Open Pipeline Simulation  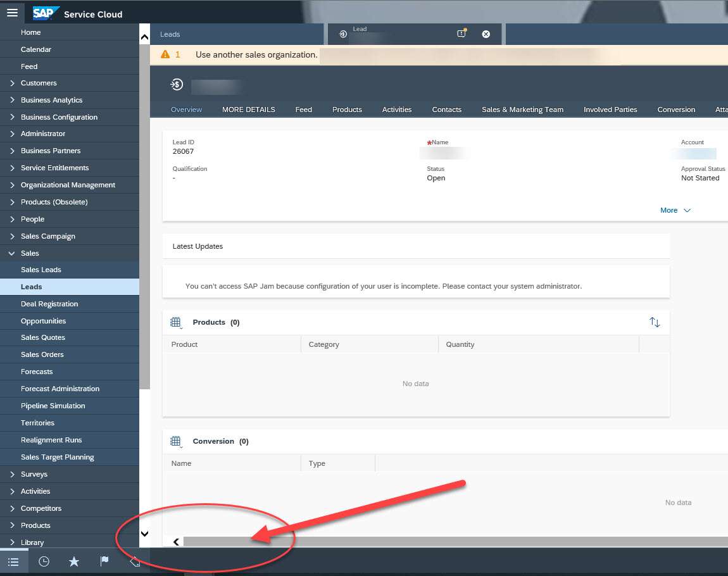(x=70, y=406)
